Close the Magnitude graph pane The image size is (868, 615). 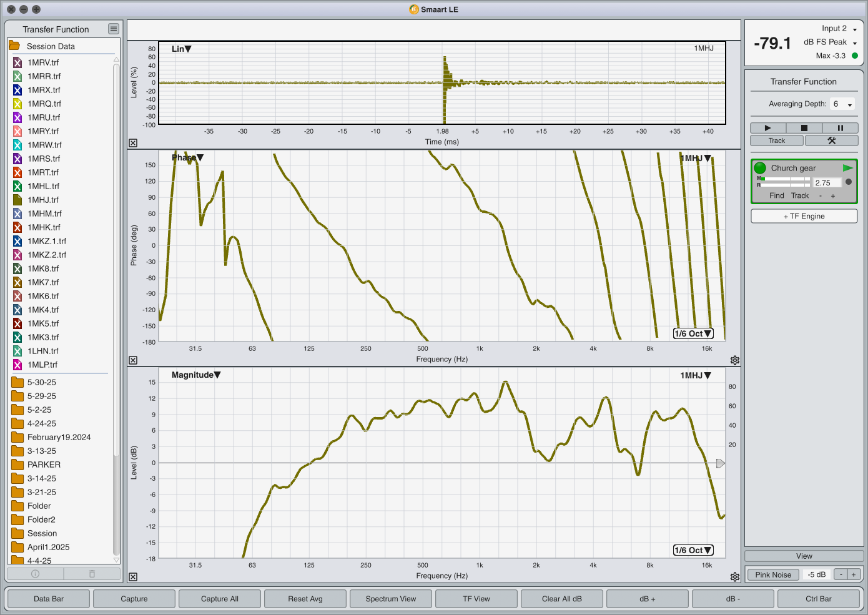pyautogui.click(x=133, y=577)
